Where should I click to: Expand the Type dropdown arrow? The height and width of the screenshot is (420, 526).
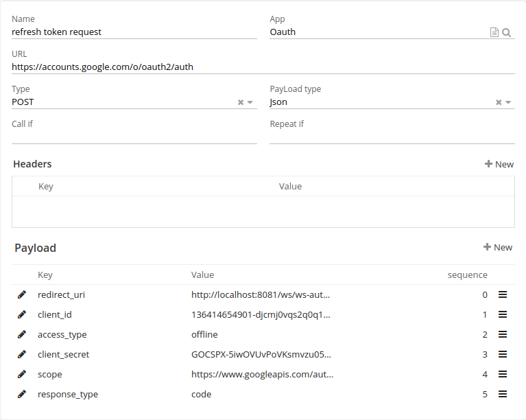pos(250,102)
